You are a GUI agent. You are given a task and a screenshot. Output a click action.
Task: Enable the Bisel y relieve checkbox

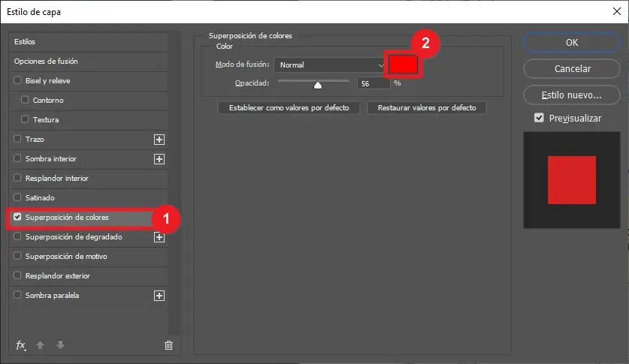[18, 81]
